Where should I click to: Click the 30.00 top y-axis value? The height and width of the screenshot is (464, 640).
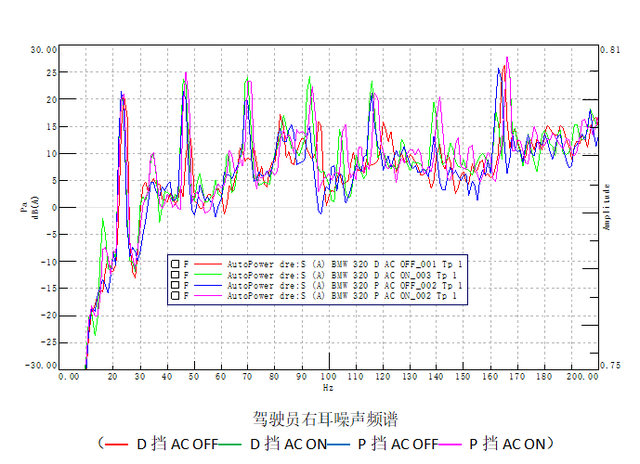click(43, 48)
